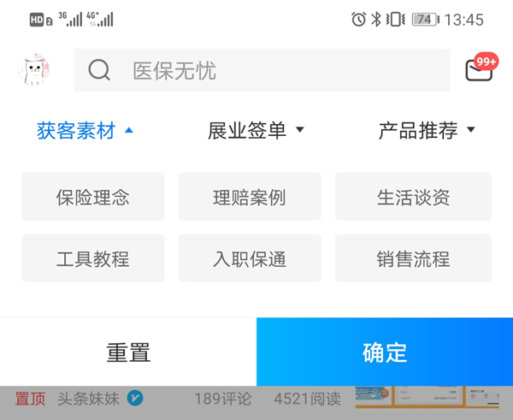Select the 保险理念 filter option

pyautogui.click(x=92, y=197)
